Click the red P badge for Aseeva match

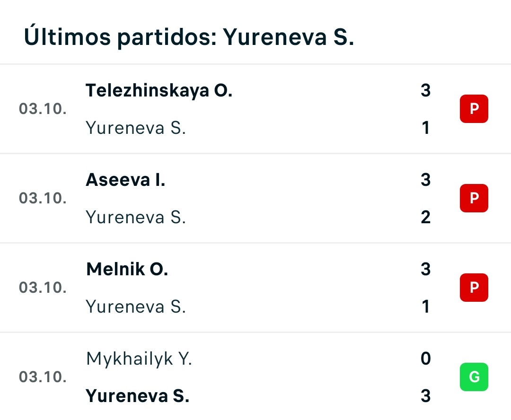[x=474, y=198]
